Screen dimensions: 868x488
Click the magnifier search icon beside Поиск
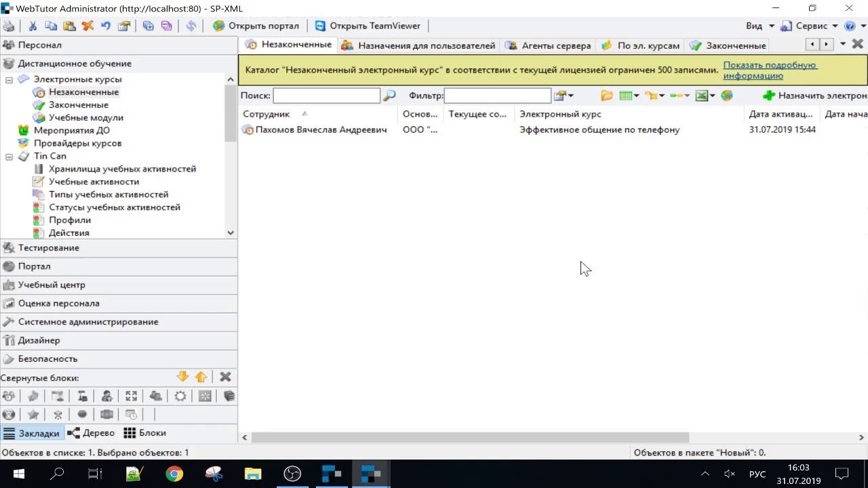point(389,96)
